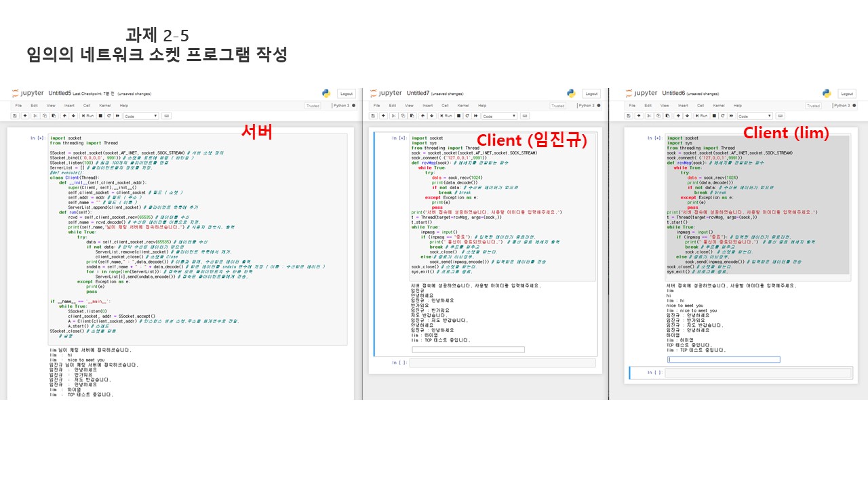Click Logout in the Untitled7 window
This screenshot has height=488, width=868.
pyautogui.click(x=591, y=94)
